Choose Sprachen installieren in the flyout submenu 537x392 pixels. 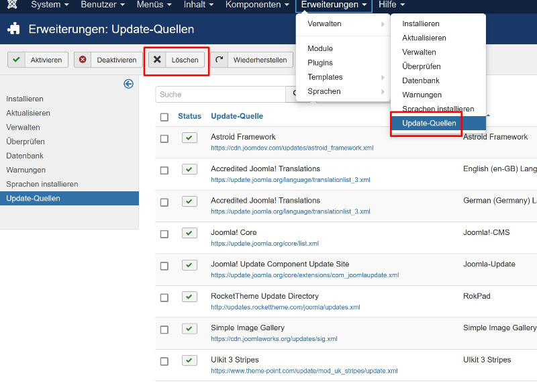pyautogui.click(x=438, y=109)
